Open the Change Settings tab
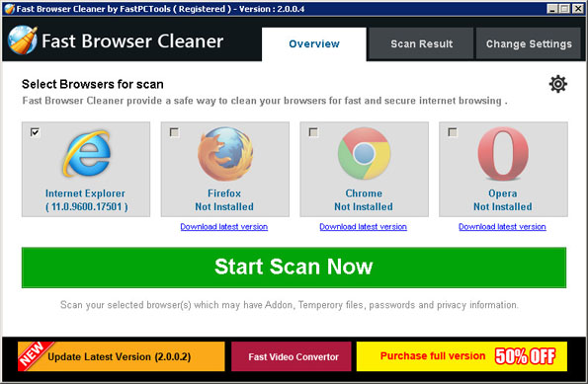 (x=529, y=43)
